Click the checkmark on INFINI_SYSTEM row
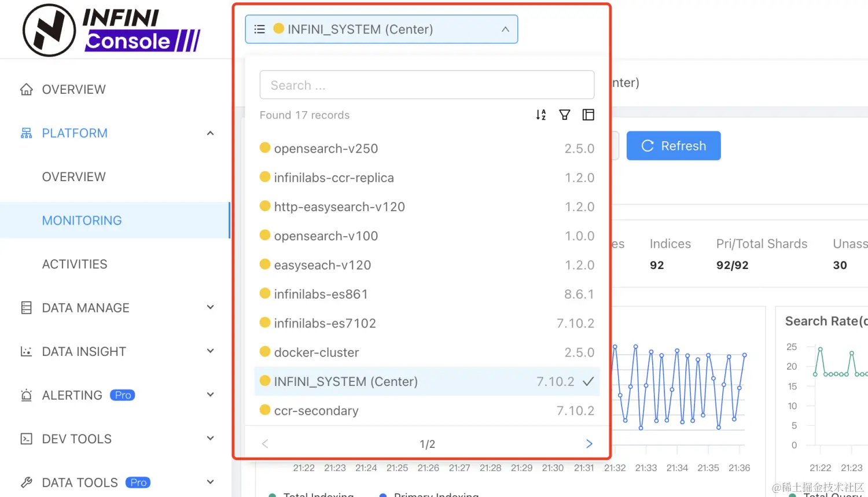The image size is (868, 497). (x=589, y=381)
